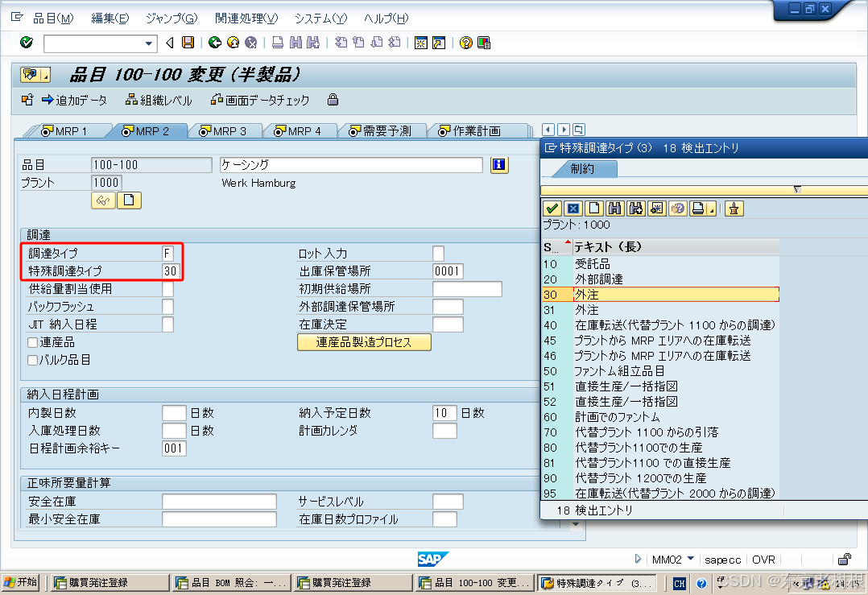Click the green check Copy icon in popup
Viewport: 868px width, 595px height.
(x=552, y=209)
